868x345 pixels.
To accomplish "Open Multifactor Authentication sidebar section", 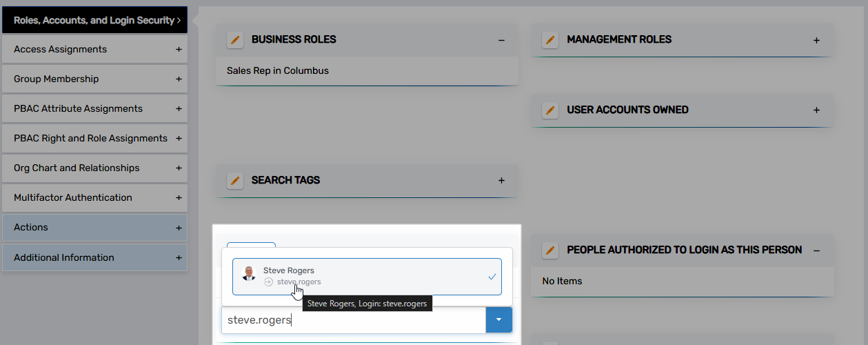I will [x=94, y=198].
